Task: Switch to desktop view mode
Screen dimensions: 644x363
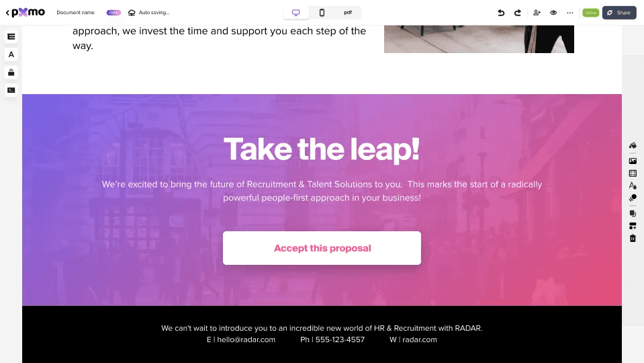Action: [295, 13]
